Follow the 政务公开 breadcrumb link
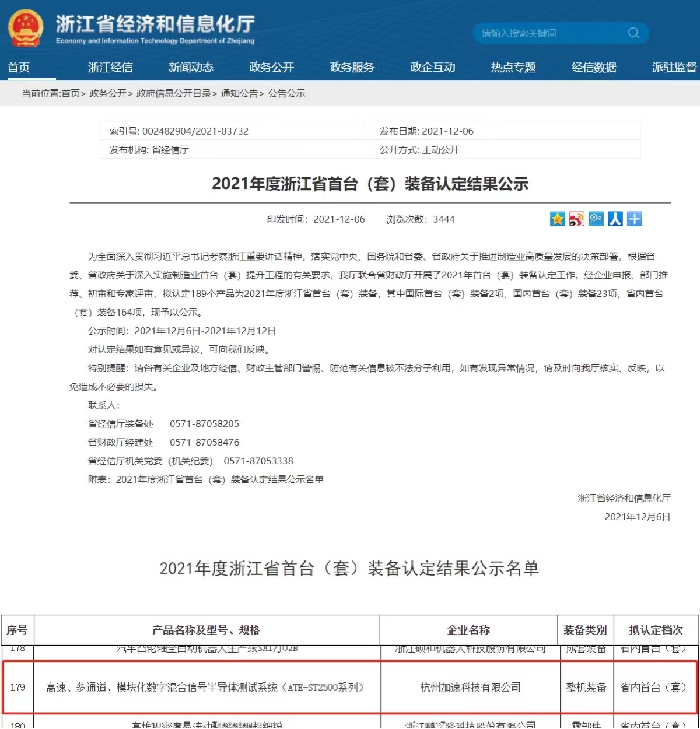700x729 pixels. tap(108, 93)
